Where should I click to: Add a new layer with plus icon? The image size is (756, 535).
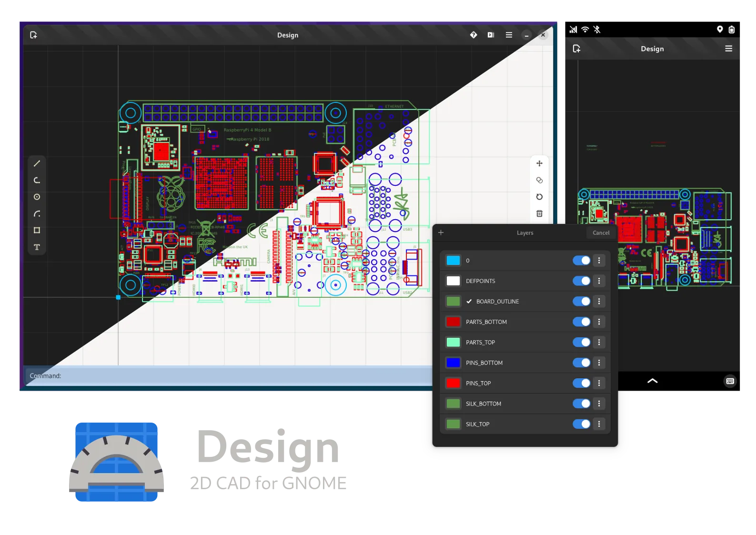click(x=441, y=232)
